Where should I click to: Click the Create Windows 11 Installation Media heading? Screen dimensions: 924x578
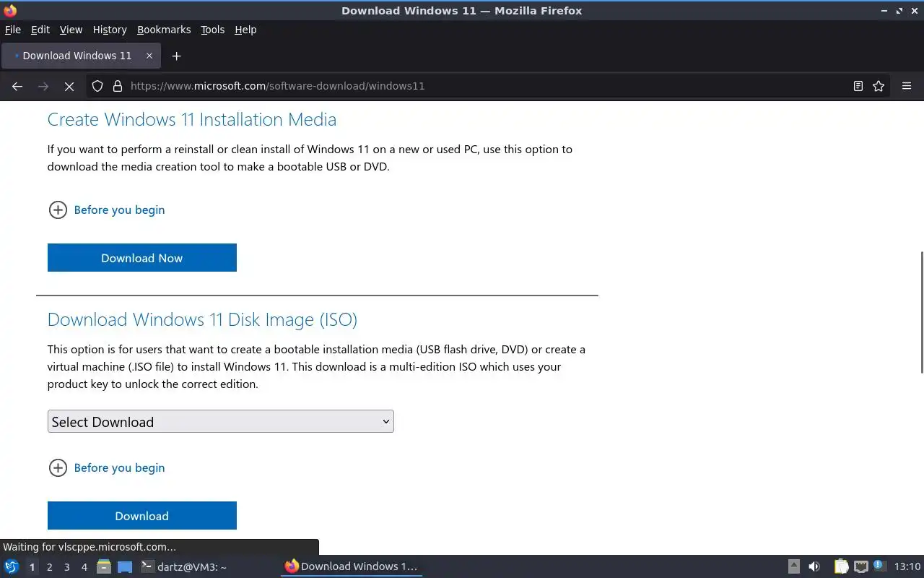[x=192, y=119]
